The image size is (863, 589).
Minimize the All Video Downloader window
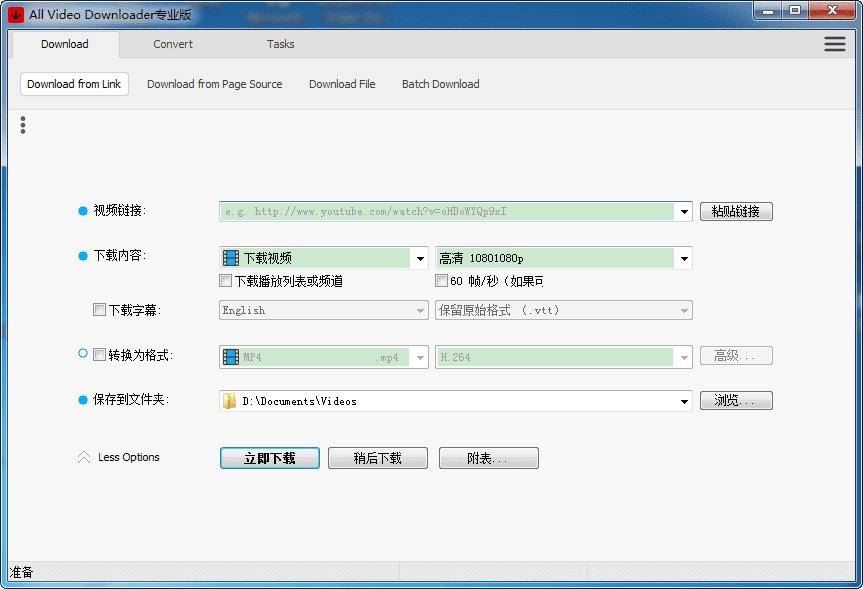coord(768,10)
